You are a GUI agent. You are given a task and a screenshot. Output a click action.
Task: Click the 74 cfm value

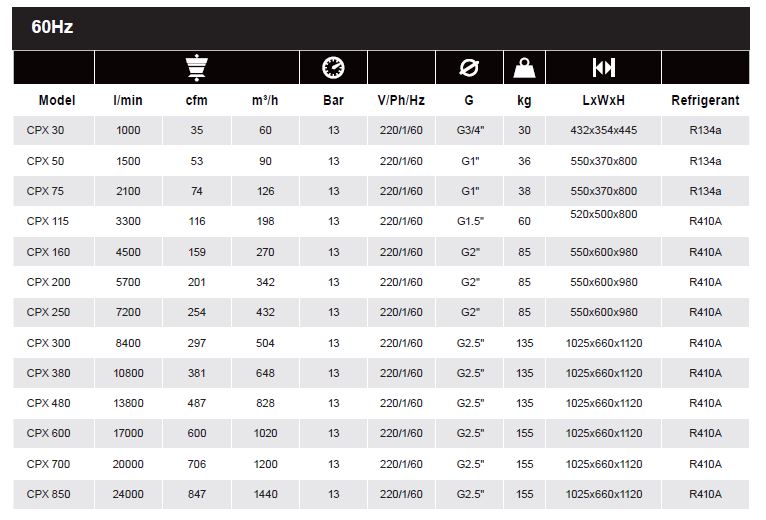click(196, 191)
